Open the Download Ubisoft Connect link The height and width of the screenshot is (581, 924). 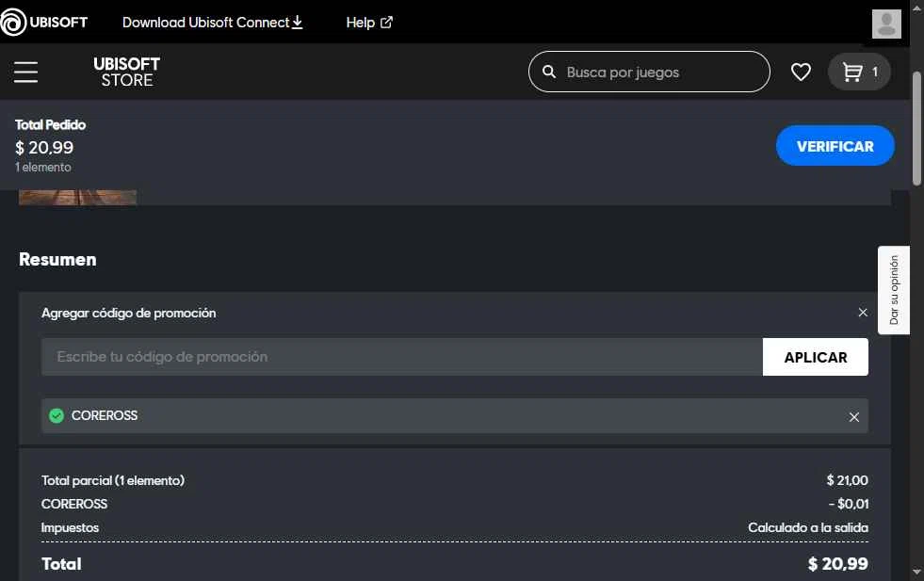coord(212,23)
